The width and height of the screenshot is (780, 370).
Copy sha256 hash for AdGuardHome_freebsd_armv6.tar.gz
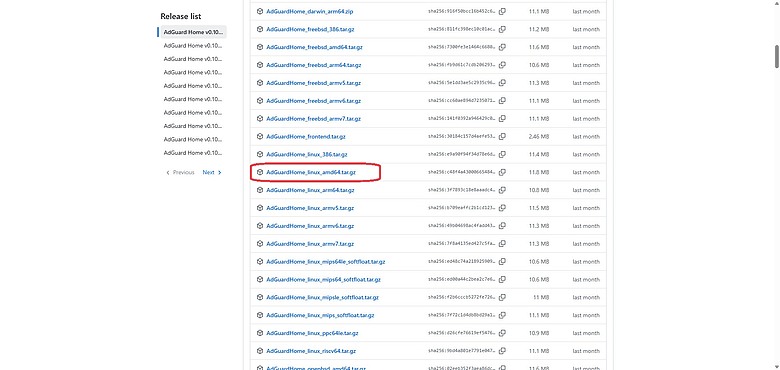502,101
